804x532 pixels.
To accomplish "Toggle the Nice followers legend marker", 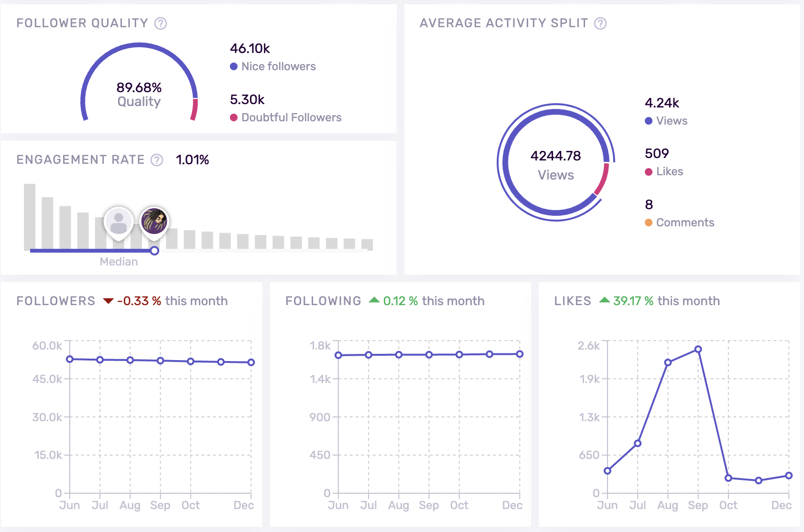I will (x=233, y=66).
